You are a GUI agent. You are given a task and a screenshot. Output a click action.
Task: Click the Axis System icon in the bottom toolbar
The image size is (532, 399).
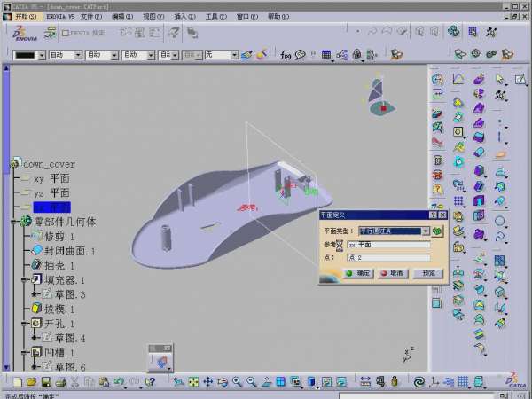point(434,382)
